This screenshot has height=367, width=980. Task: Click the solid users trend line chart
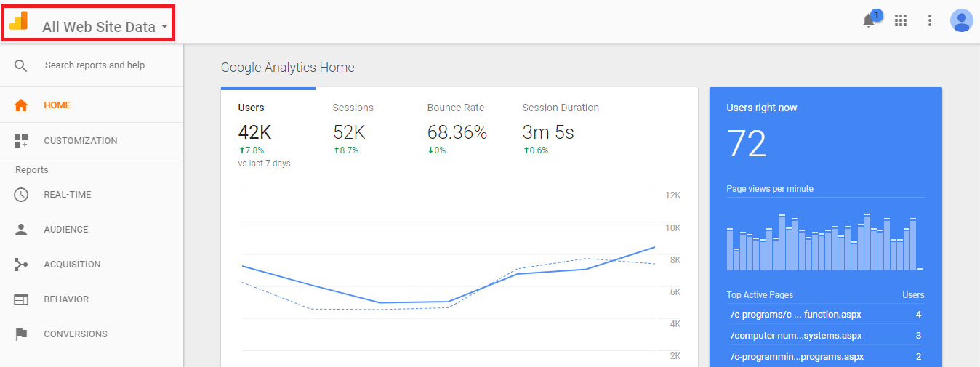(449, 276)
